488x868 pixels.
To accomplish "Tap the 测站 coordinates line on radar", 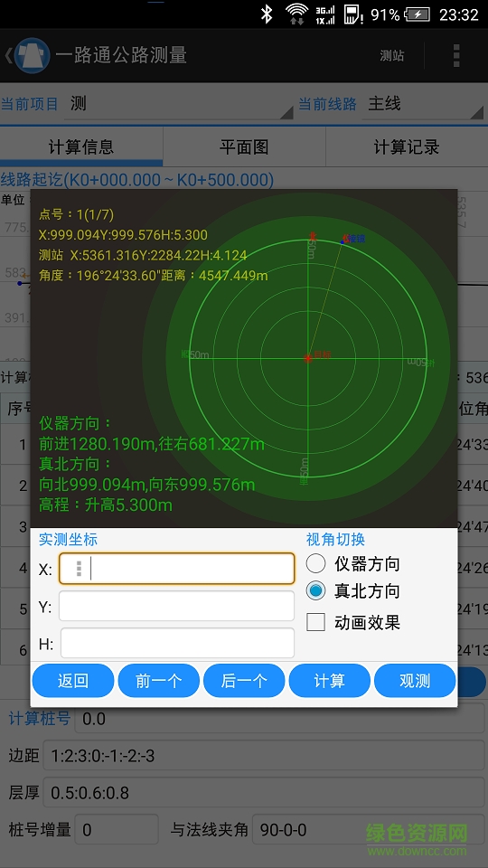I will click(143, 255).
